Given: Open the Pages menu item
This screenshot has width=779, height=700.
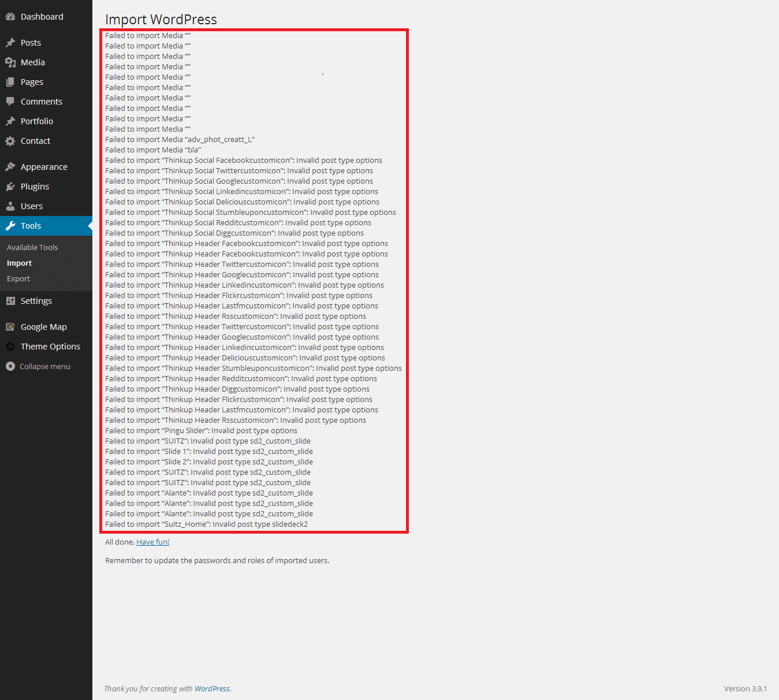Looking at the screenshot, I should click(x=46, y=82).
